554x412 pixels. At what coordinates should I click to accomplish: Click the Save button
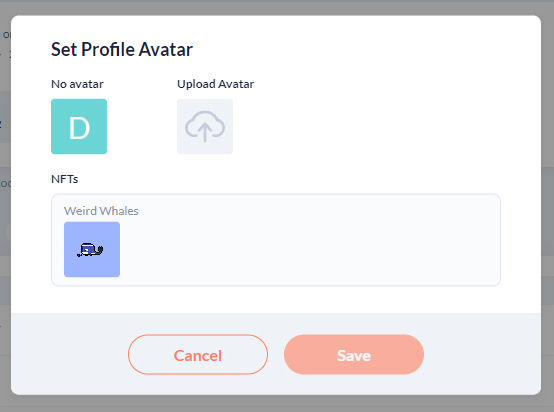[354, 354]
